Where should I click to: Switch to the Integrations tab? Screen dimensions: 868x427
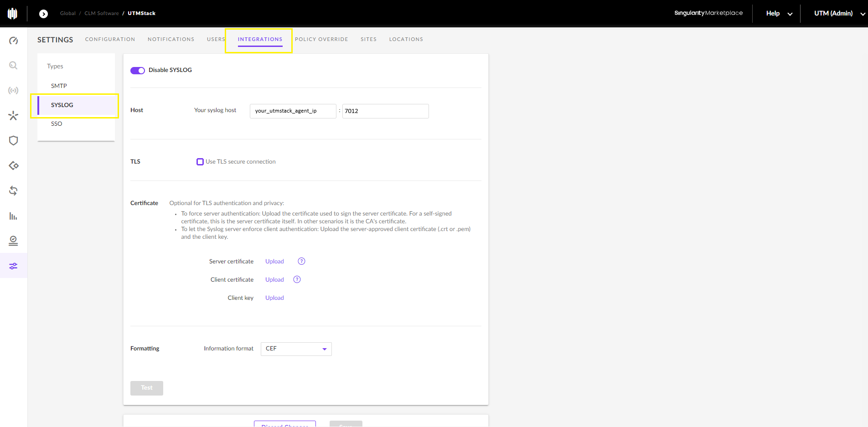coord(260,39)
